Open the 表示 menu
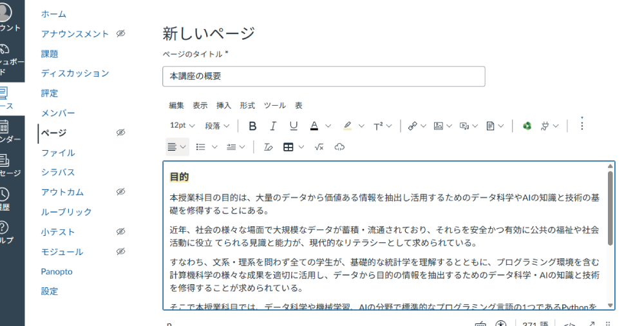 pyautogui.click(x=200, y=106)
